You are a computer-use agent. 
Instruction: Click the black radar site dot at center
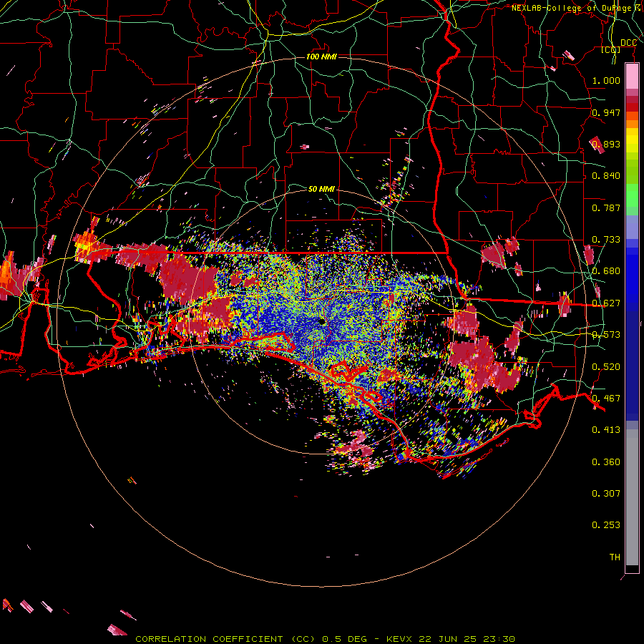[x=323, y=321]
